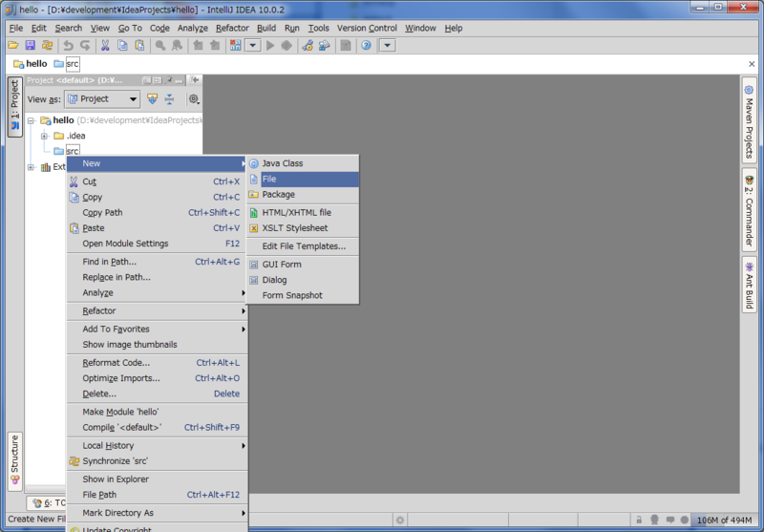Choose Form Snapshot from New submenu

[303, 295]
